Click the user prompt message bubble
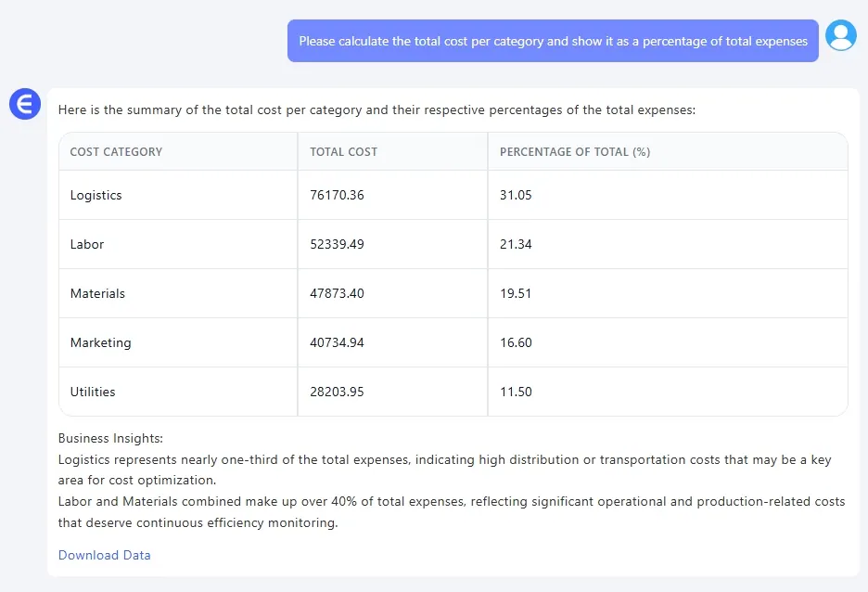This screenshot has height=592, width=868. (553, 41)
